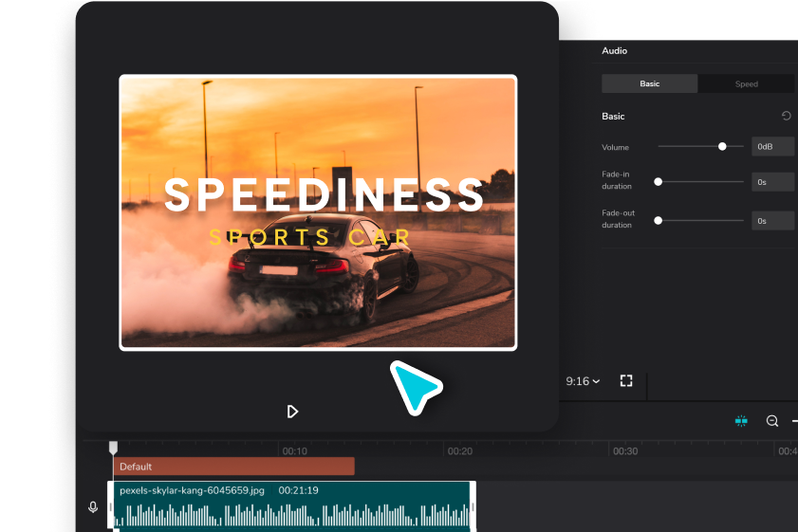Image resolution: width=798 pixels, height=532 pixels.
Task: Select the pexels-skylar-kang-6045659.jpg clip
Action: [291, 505]
